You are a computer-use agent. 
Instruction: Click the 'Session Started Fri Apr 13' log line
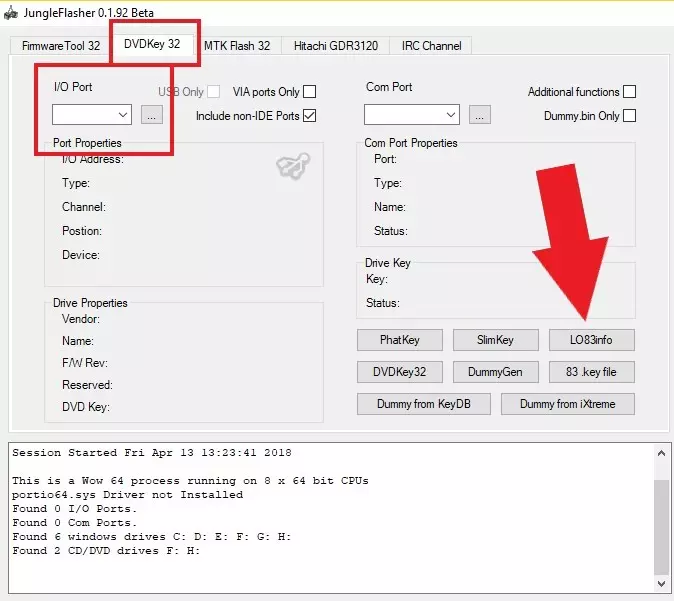coord(152,453)
